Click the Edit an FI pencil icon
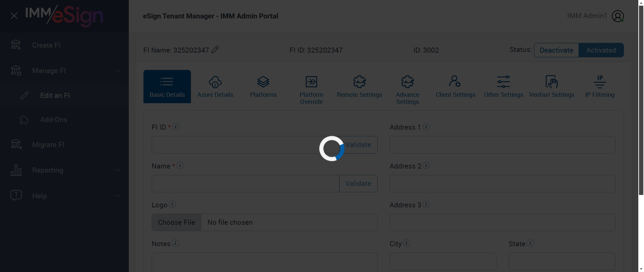Screen dimensions: 644x272 24,95
